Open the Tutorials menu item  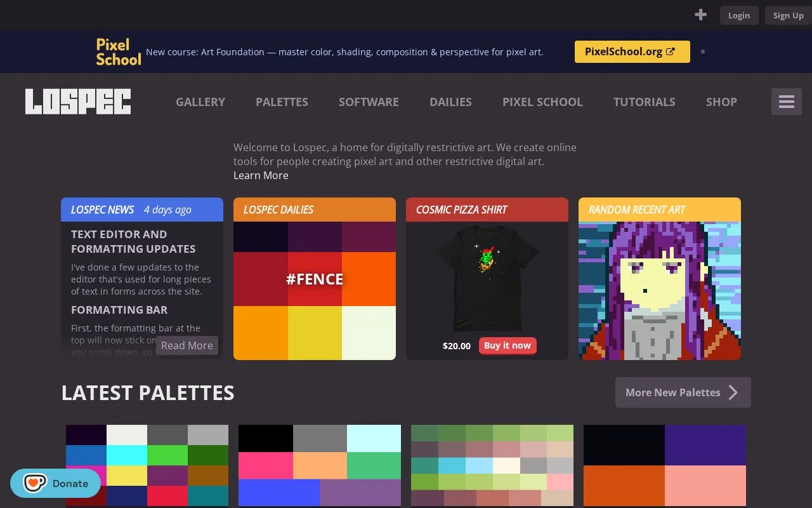pyautogui.click(x=644, y=102)
